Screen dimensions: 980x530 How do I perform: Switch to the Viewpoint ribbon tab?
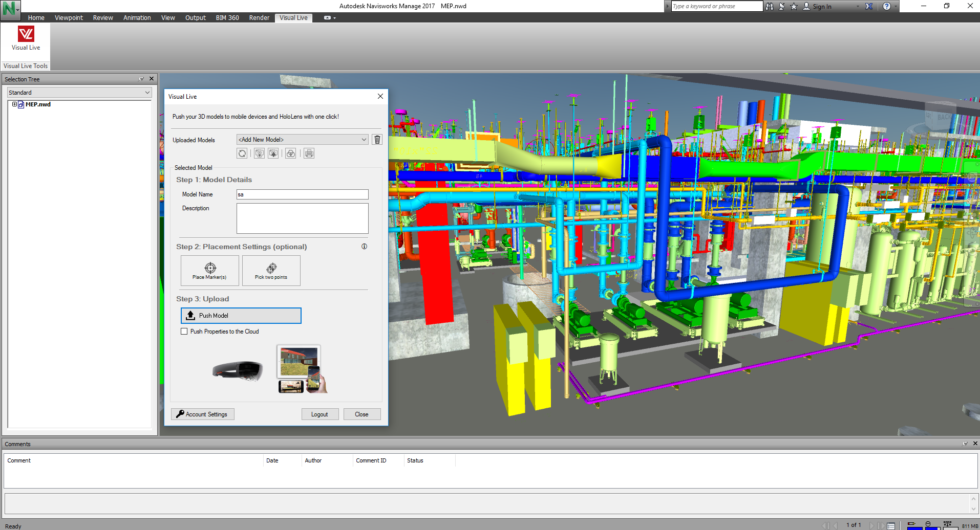point(69,18)
